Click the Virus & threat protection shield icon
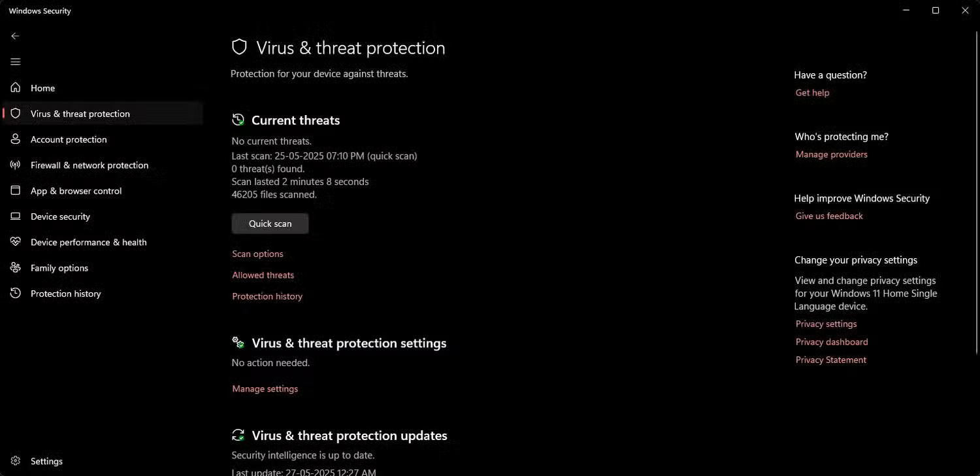 pos(15,113)
